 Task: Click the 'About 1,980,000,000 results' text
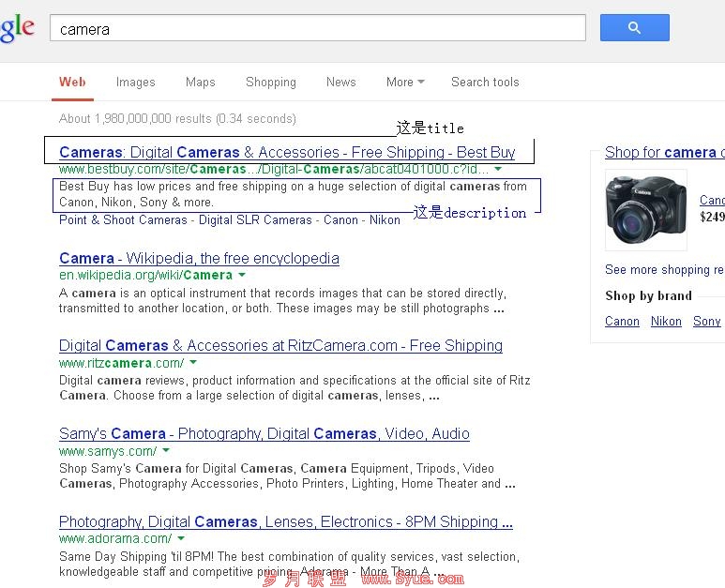click(177, 119)
